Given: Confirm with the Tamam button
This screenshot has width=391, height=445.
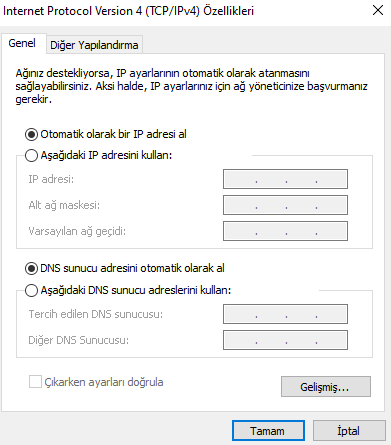Looking at the screenshot, I should coord(268,431).
